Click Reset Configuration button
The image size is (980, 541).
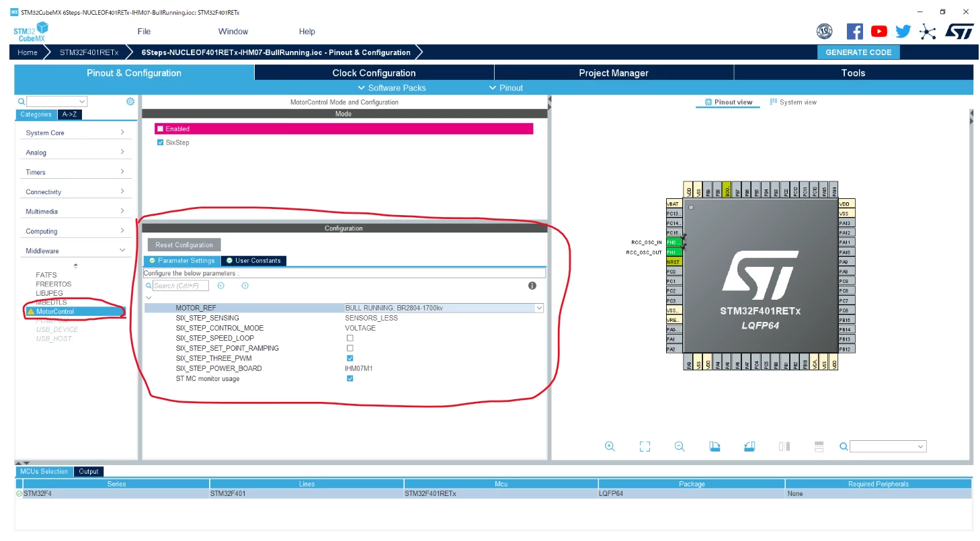tap(184, 245)
